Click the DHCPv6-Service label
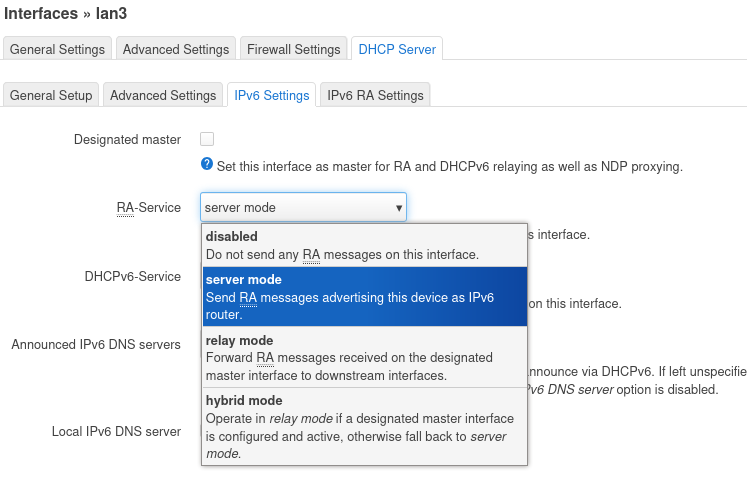Viewport: 747px width, 480px height. 132,277
